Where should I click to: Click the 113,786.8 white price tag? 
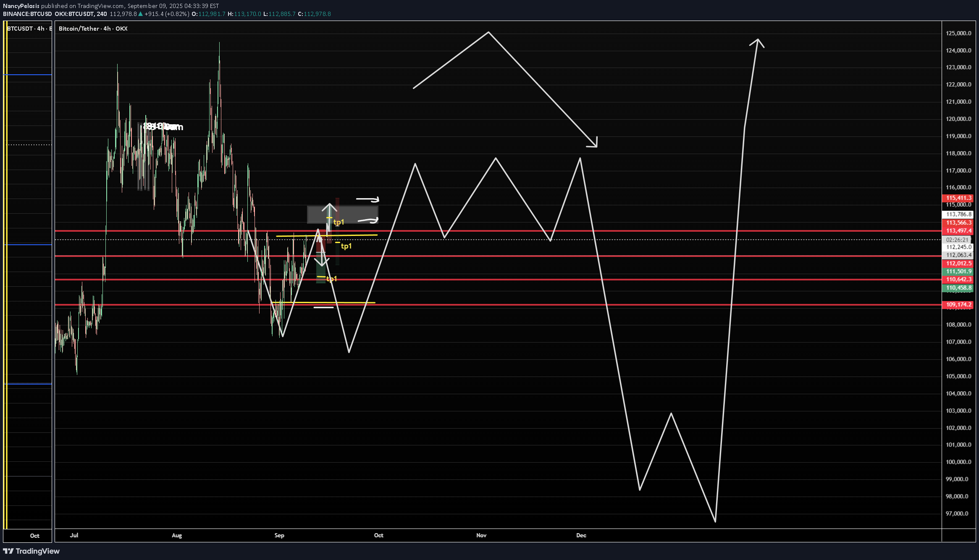click(958, 215)
